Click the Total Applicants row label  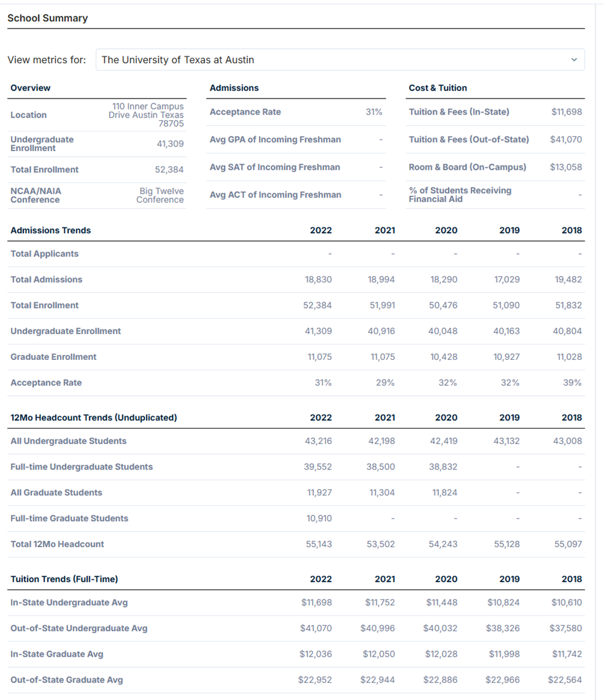(45, 253)
